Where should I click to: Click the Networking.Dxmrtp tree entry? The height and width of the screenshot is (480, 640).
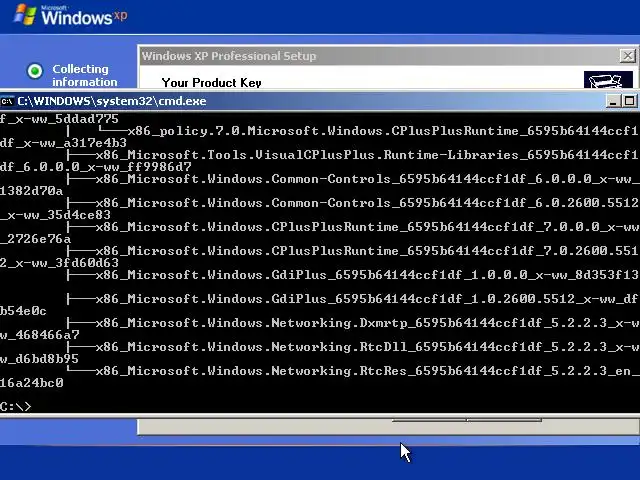[367, 323]
